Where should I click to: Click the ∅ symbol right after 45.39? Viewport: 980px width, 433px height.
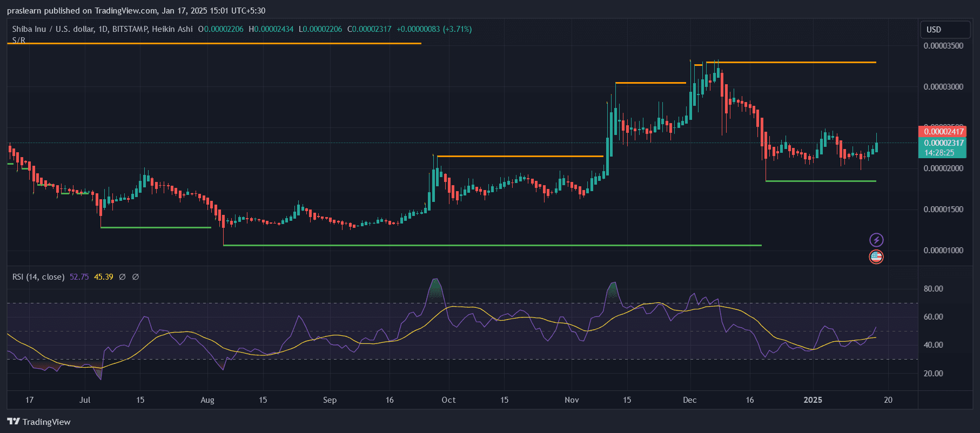coord(122,277)
